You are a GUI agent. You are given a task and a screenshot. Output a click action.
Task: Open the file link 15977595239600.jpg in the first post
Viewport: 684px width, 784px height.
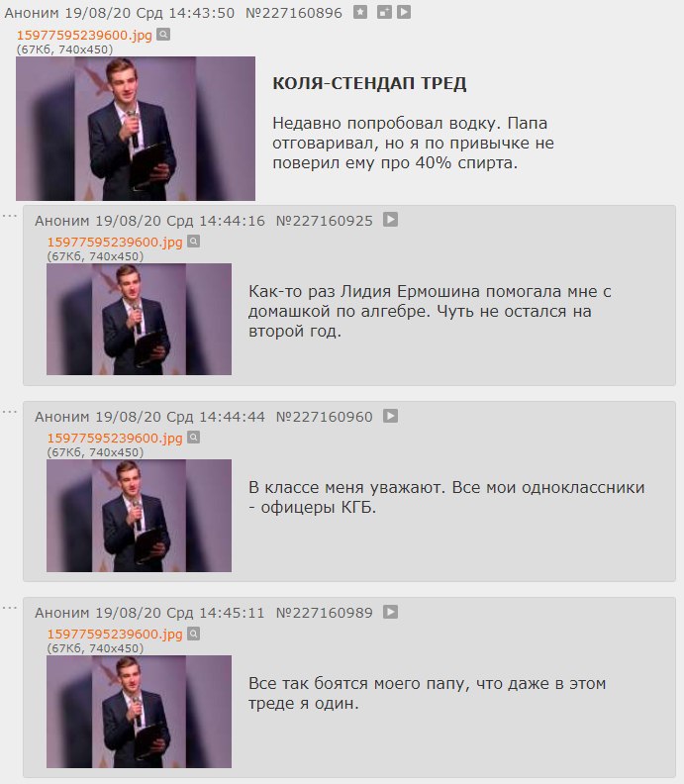point(84,35)
